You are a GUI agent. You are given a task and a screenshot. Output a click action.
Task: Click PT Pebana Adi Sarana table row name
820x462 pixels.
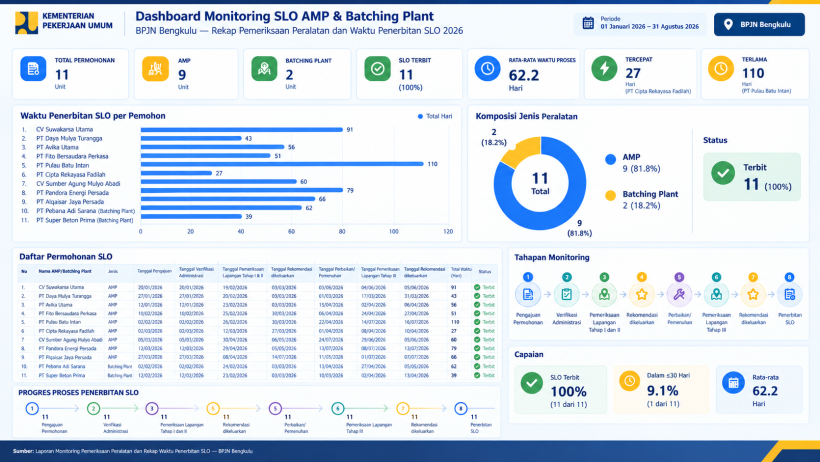tap(62, 366)
